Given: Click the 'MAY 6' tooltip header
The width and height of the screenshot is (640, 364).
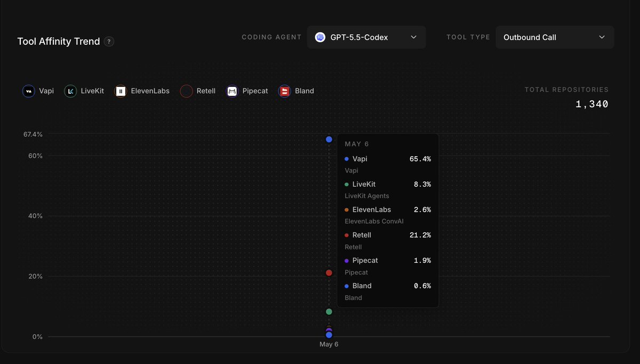Looking at the screenshot, I should coord(357,144).
